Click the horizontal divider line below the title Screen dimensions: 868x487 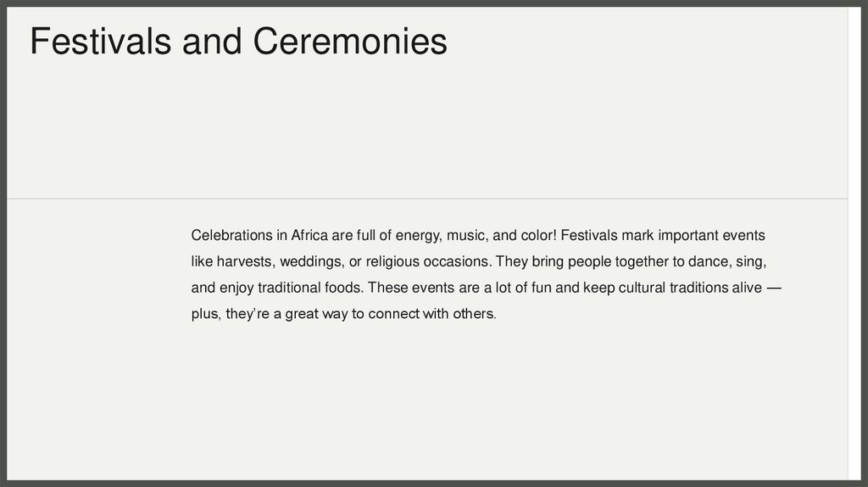(x=424, y=199)
